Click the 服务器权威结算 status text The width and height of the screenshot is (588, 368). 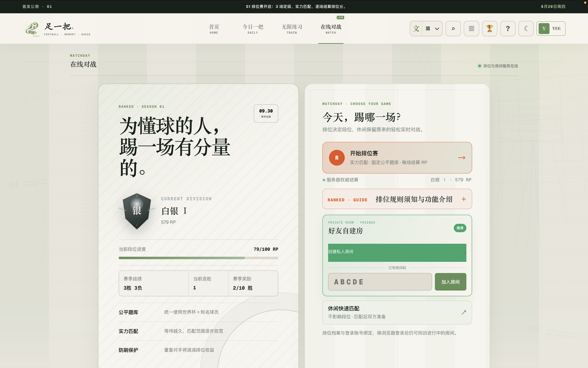pos(342,180)
